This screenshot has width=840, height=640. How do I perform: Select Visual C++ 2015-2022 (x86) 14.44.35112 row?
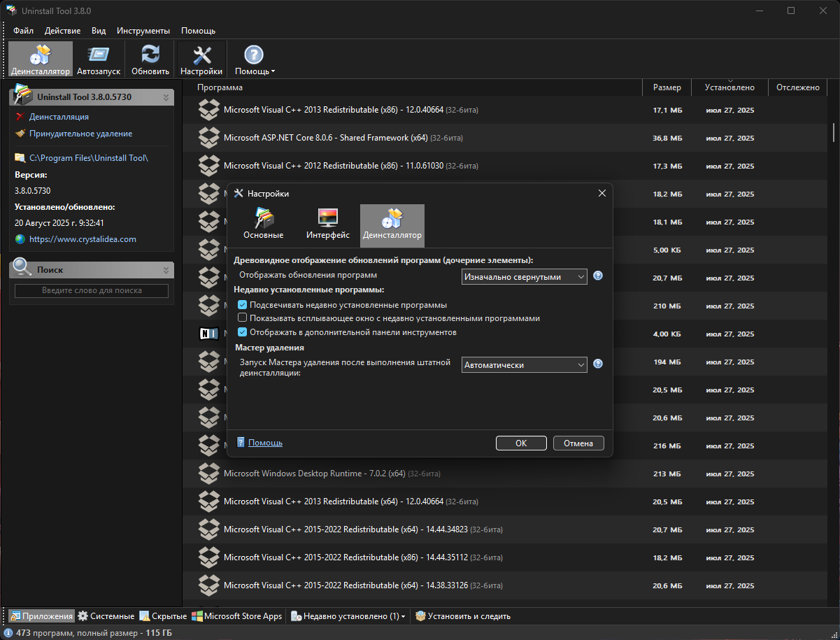[x=506, y=557]
